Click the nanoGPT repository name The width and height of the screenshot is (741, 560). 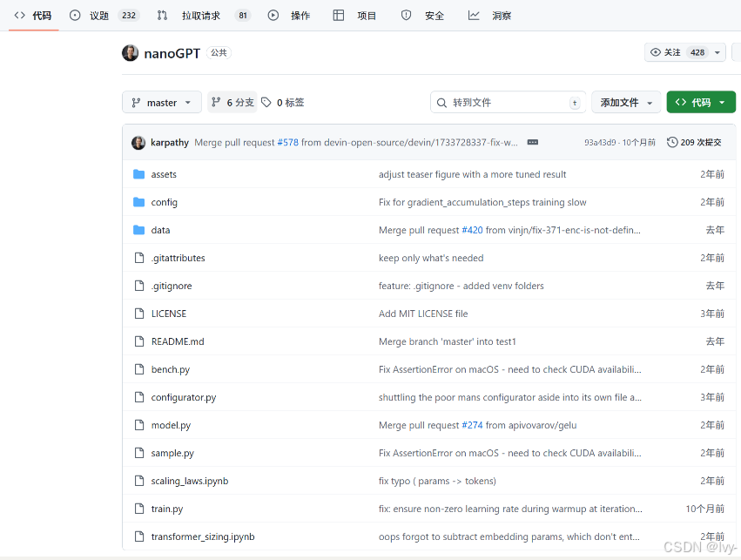pyautogui.click(x=172, y=53)
